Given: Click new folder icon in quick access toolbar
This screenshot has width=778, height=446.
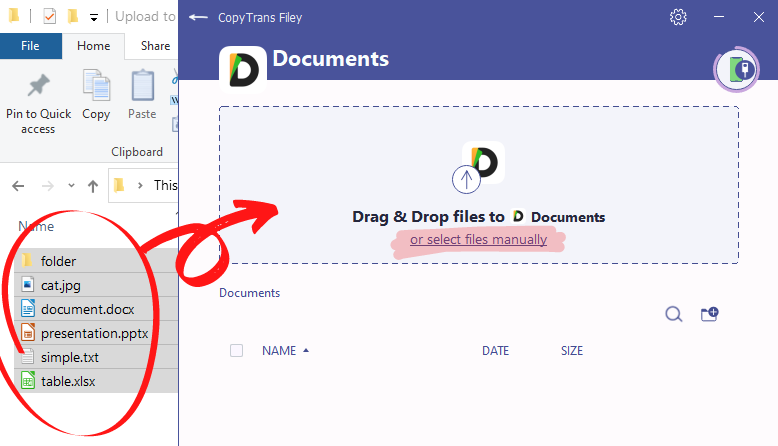Looking at the screenshot, I should coord(73,16).
